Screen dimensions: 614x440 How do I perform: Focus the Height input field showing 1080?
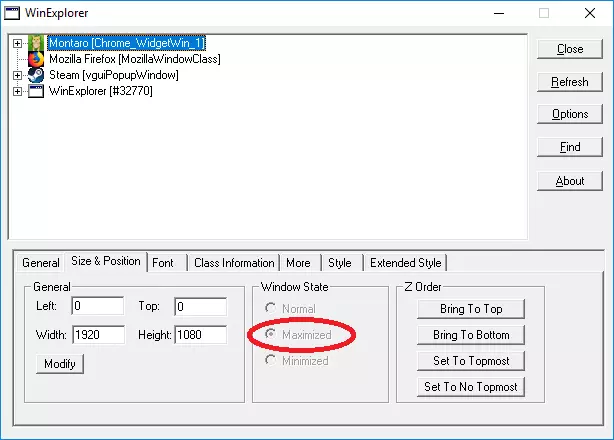200,335
